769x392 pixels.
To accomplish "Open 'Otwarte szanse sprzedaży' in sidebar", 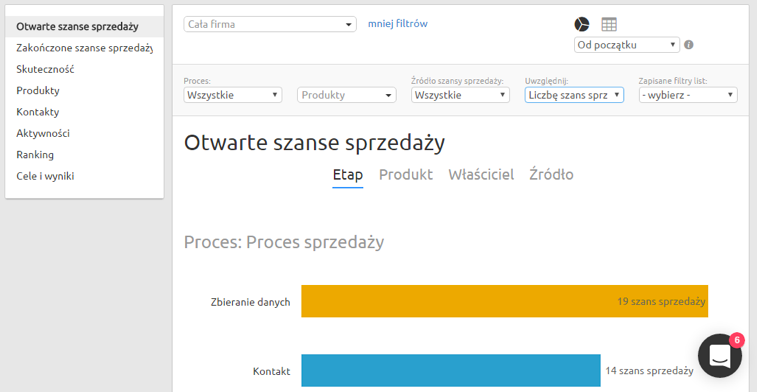I will pos(84,26).
